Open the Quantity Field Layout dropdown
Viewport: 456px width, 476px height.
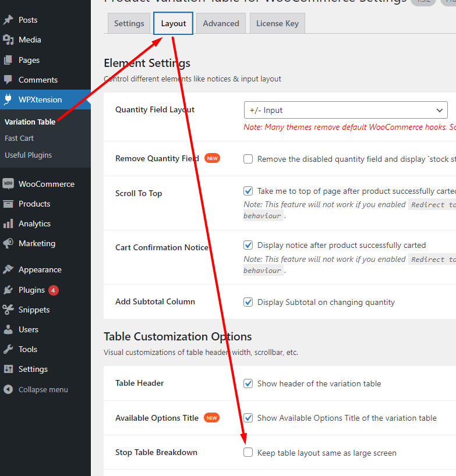(x=346, y=110)
